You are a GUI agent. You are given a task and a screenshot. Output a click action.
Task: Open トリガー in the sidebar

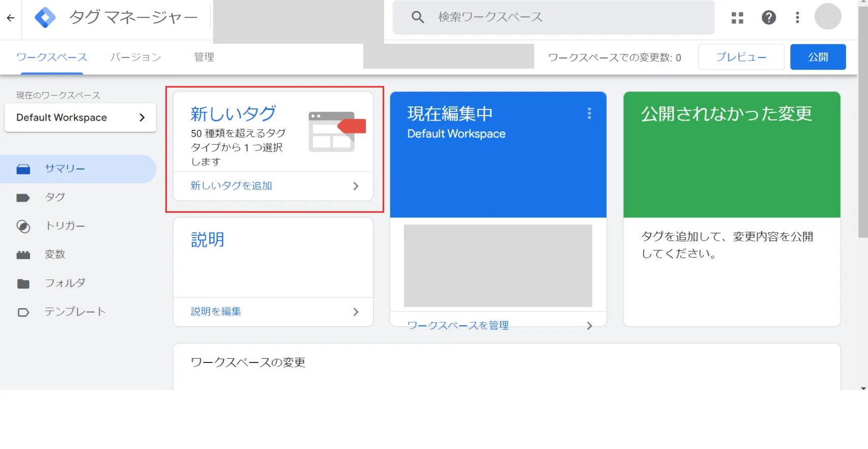(65, 226)
